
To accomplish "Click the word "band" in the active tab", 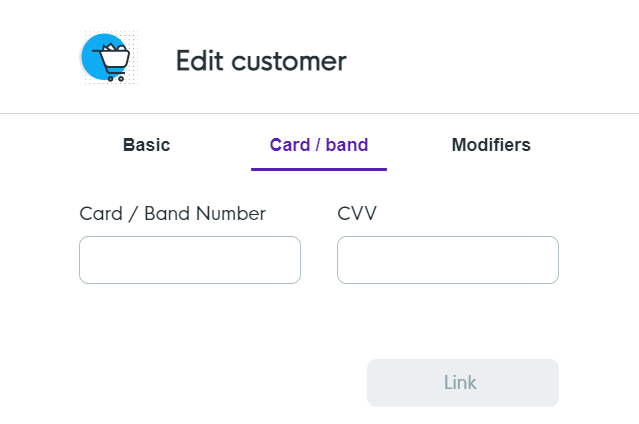I will [x=347, y=145].
